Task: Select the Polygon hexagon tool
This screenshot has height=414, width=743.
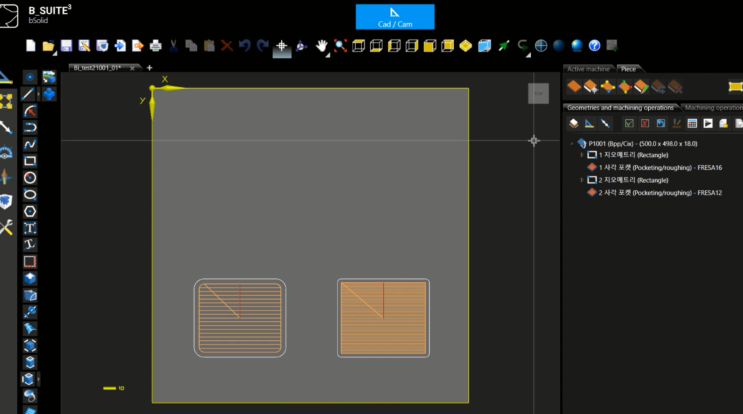Action: [30, 211]
